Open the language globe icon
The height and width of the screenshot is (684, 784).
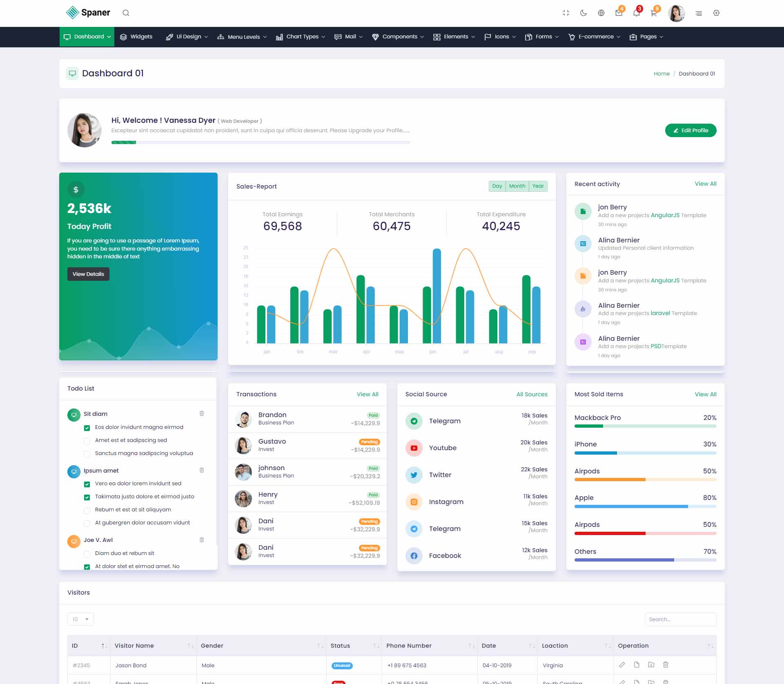tap(601, 13)
